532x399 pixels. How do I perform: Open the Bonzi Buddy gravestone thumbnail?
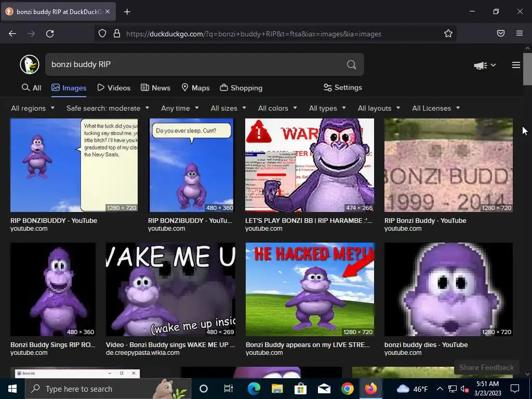pyautogui.click(x=448, y=165)
